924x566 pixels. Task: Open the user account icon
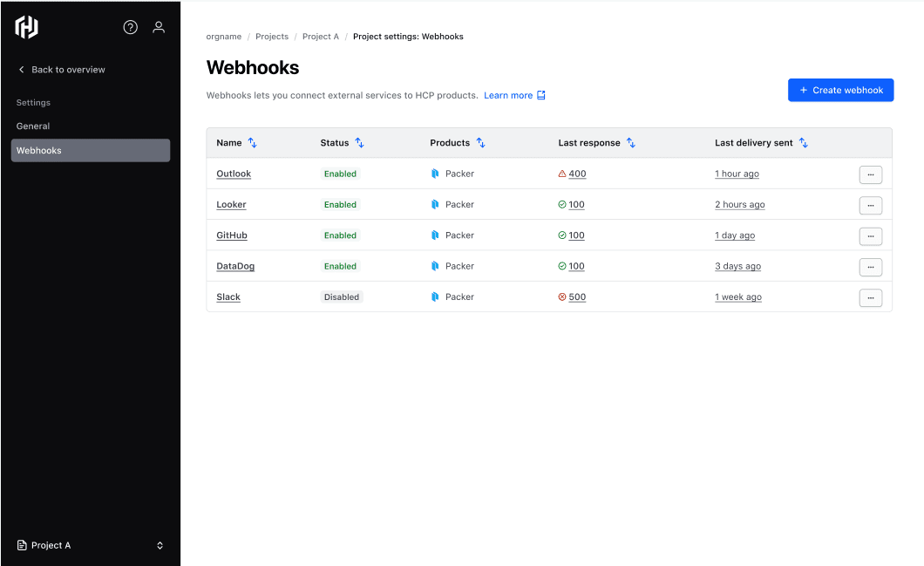[x=159, y=27]
